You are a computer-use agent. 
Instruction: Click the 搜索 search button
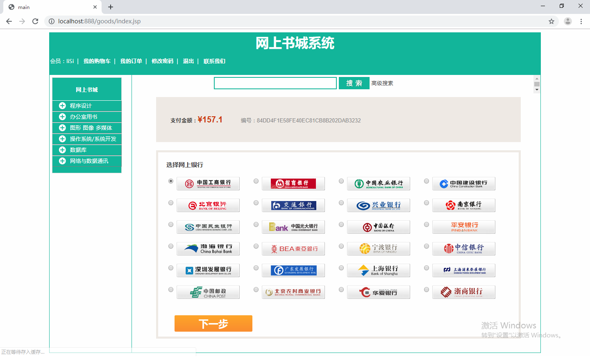354,83
